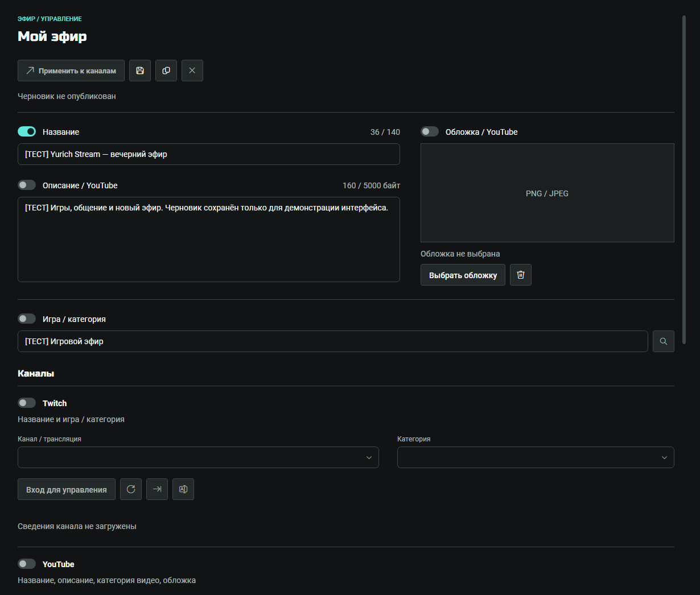This screenshot has height=595, width=700.
Task: Click into the description text area
Action: point(209,239)
